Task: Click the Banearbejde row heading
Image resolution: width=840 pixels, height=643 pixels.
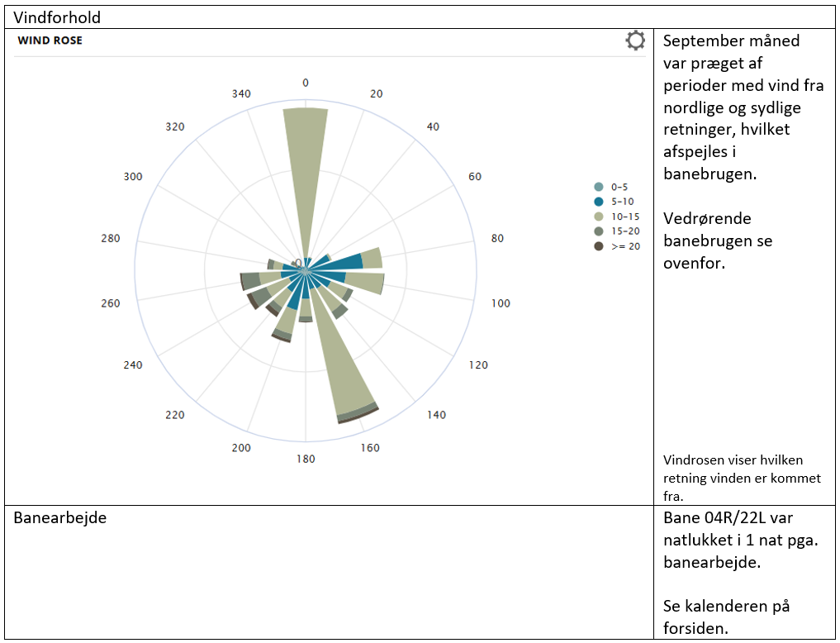Action: point(60,519)
